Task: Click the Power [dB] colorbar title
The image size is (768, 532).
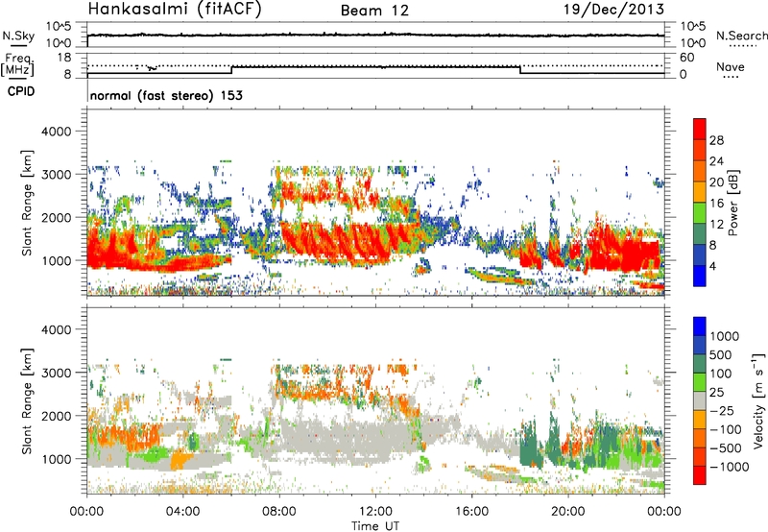Action: point(732,203)
